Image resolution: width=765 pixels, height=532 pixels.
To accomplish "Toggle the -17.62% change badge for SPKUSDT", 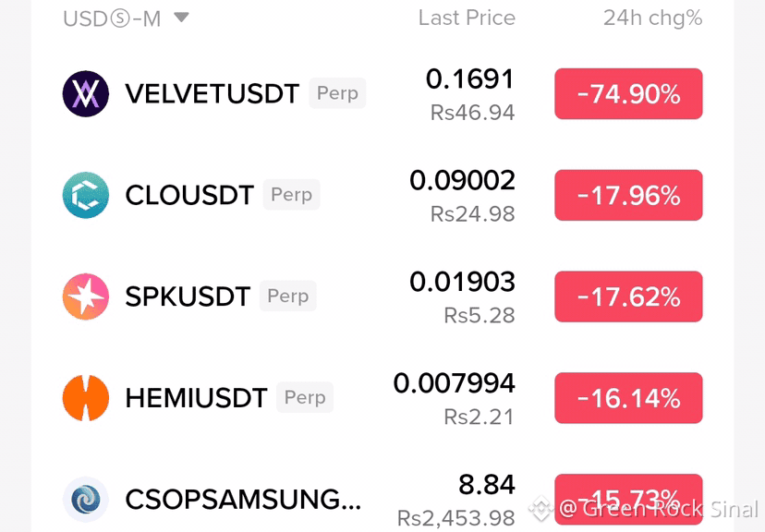I will pos(628,296).
